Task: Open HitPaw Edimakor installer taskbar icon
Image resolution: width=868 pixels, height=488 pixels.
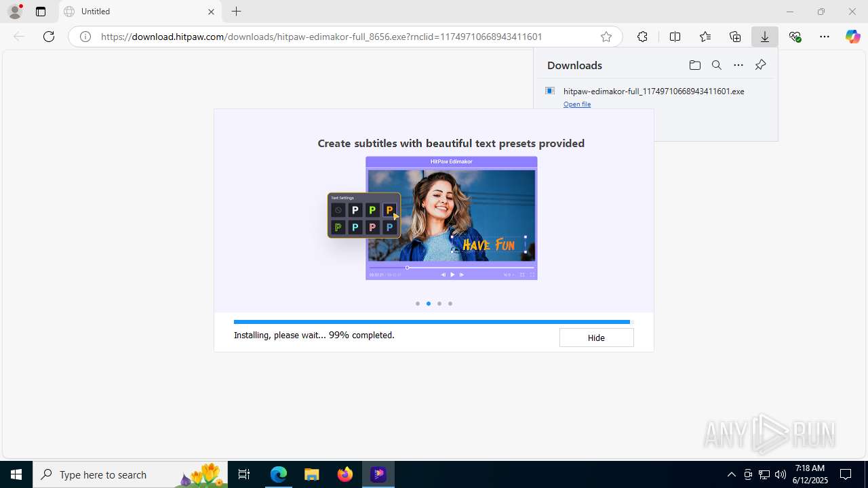Action: (378, 474)
